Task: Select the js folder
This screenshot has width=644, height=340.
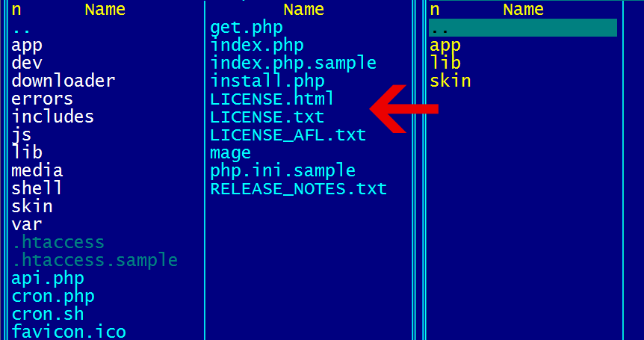Action: pos(22,135)
